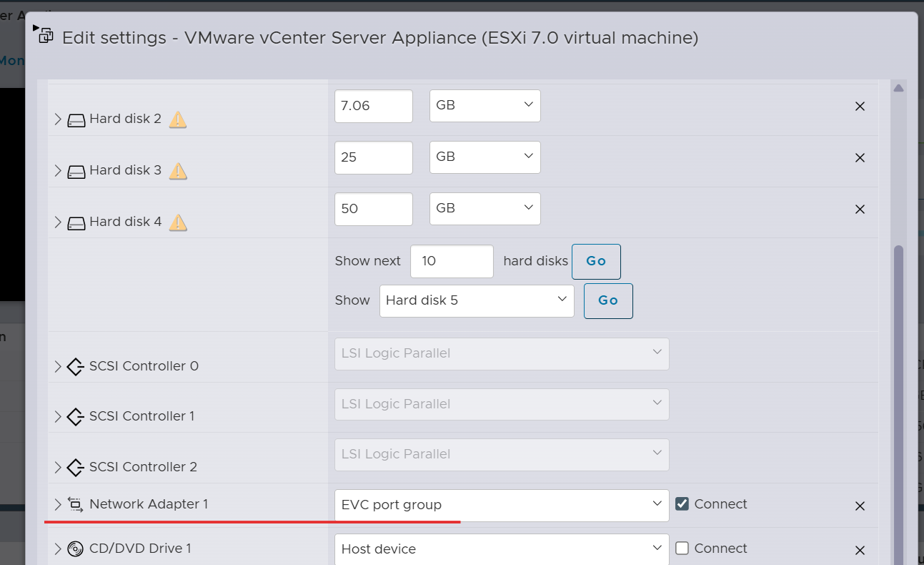Enable Connect for CD/DVD Drive 1
This screenshot has width=924, height=565.
coord(682,549)
